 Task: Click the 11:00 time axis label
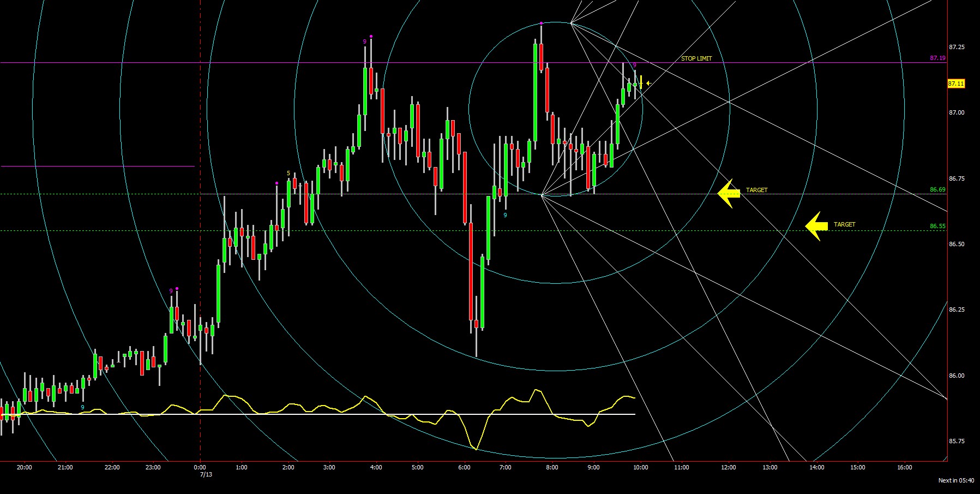(x=682, y=467)
